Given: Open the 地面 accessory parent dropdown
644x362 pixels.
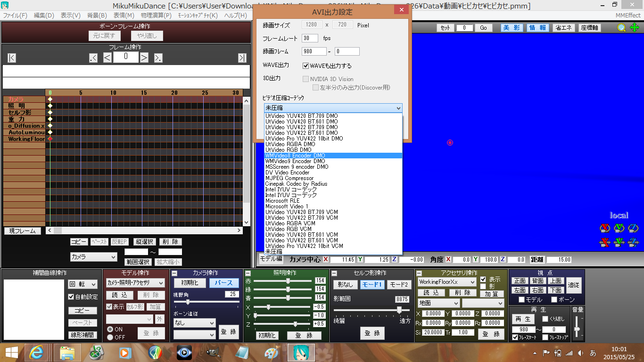Looking at the screenshot, I should pos(438,303).
